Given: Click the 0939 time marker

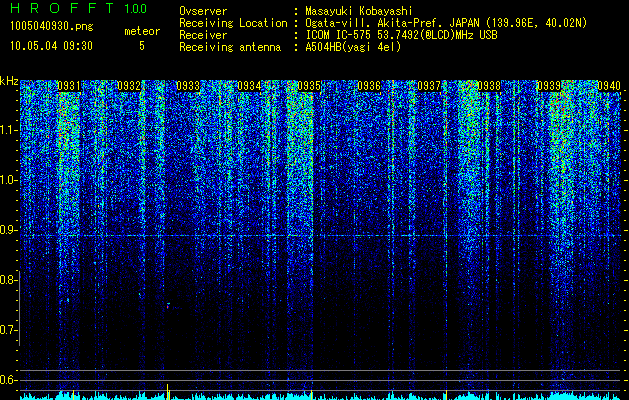Looking at the screenshot, I should pos(549,86).
